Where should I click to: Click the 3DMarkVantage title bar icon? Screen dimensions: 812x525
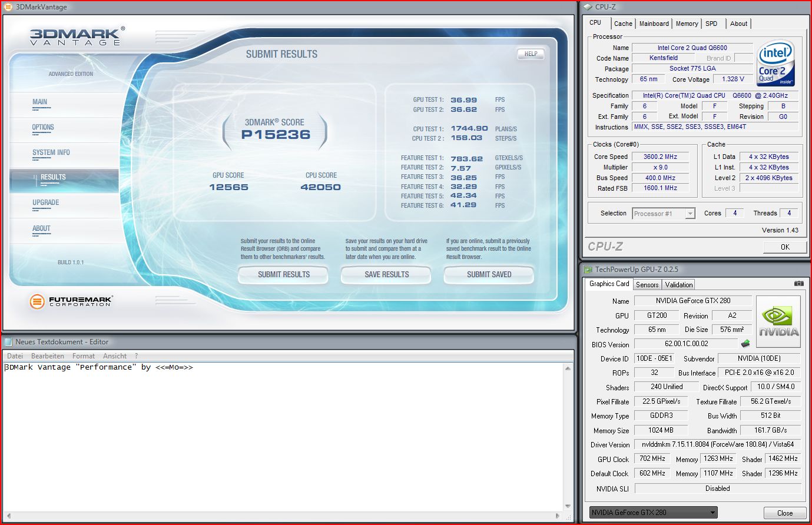[x=8, y=7]
